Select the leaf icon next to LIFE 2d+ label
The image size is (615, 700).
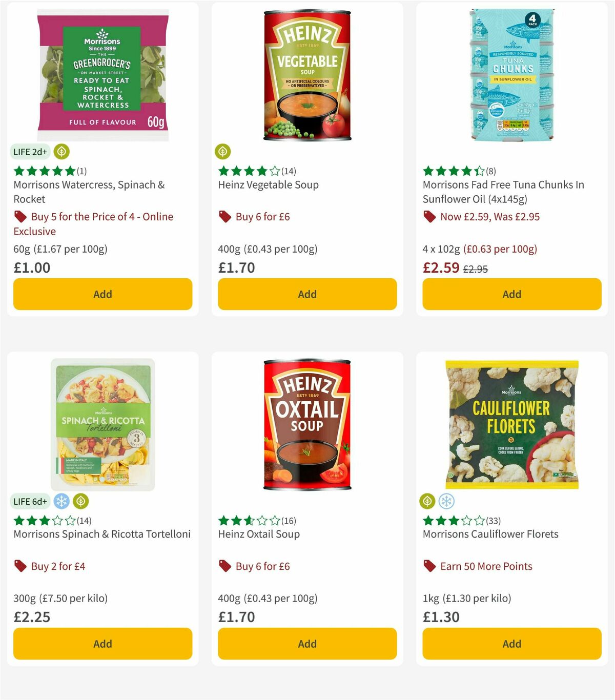60,152
